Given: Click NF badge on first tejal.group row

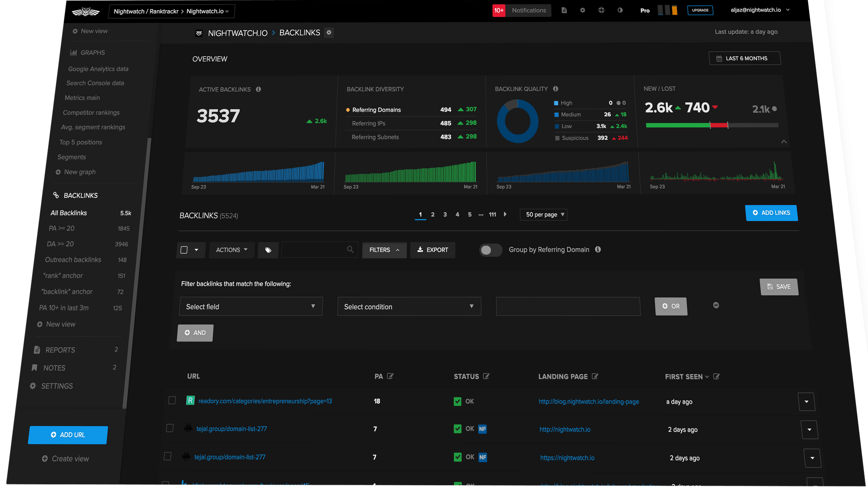Looking at the screenshot, I should tap(482, 429).
